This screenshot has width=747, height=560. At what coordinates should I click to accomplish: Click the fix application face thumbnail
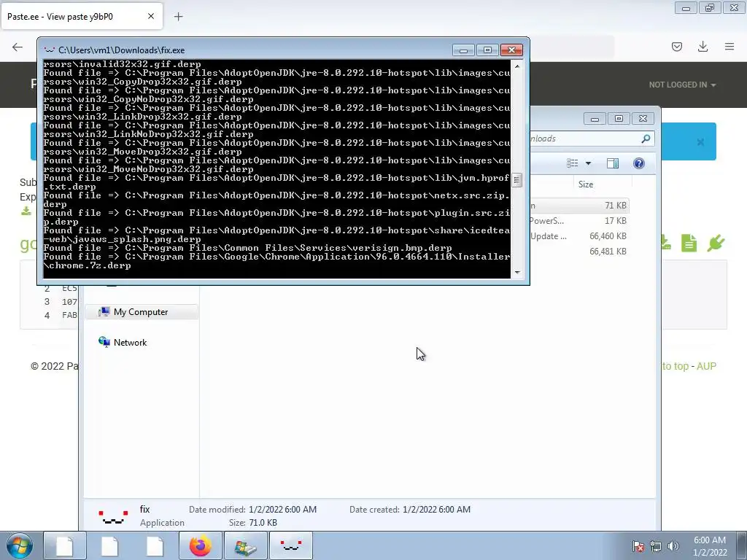click(x=113, y=517)
